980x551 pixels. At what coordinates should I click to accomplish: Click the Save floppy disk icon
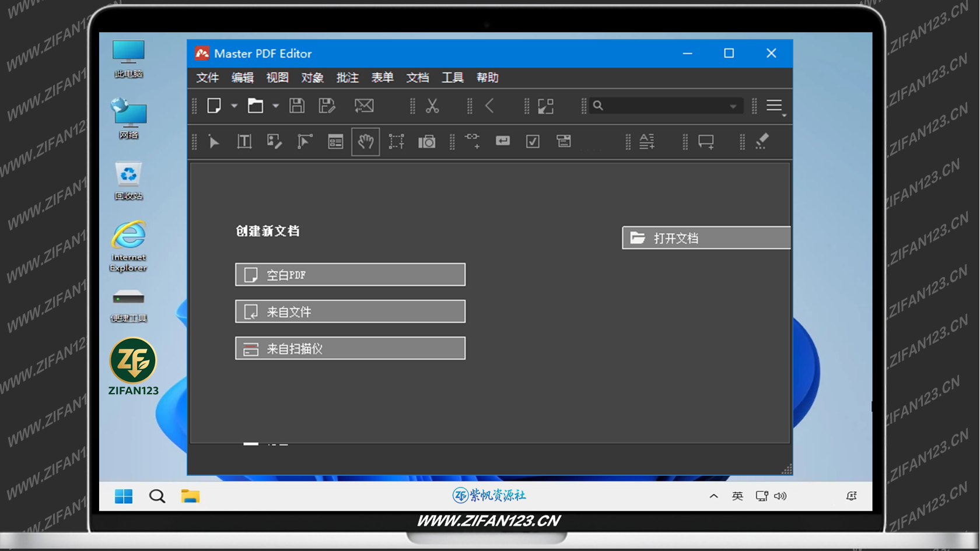click(297, 106)
